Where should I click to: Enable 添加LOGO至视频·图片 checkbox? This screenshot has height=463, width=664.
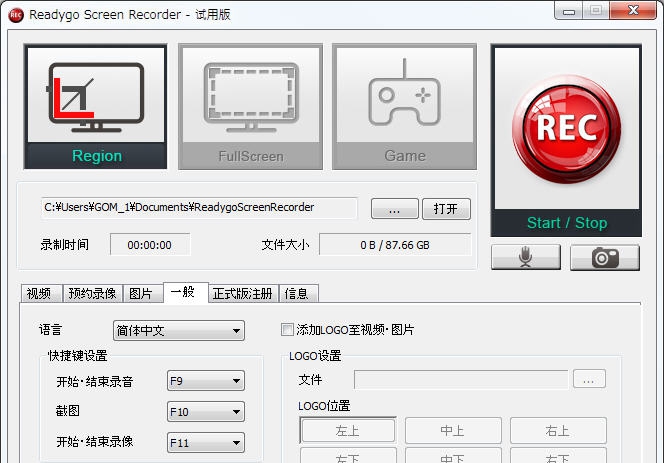click(289, 330)
